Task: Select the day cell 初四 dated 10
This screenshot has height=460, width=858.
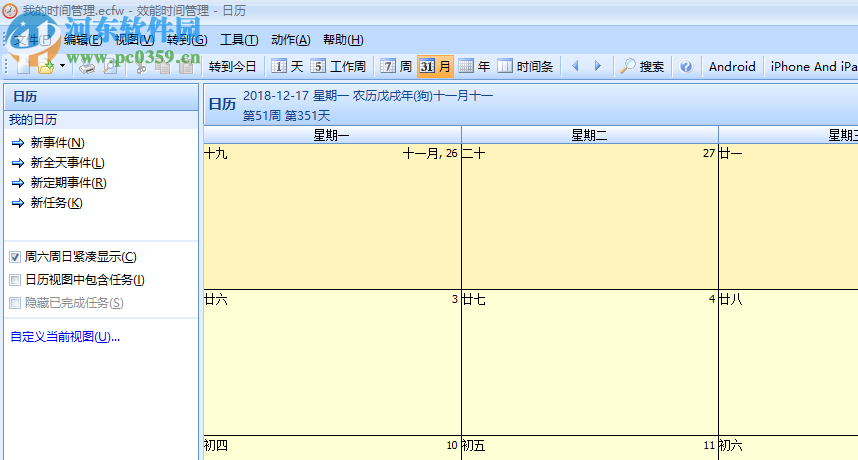Action: (x=332, y=448)
